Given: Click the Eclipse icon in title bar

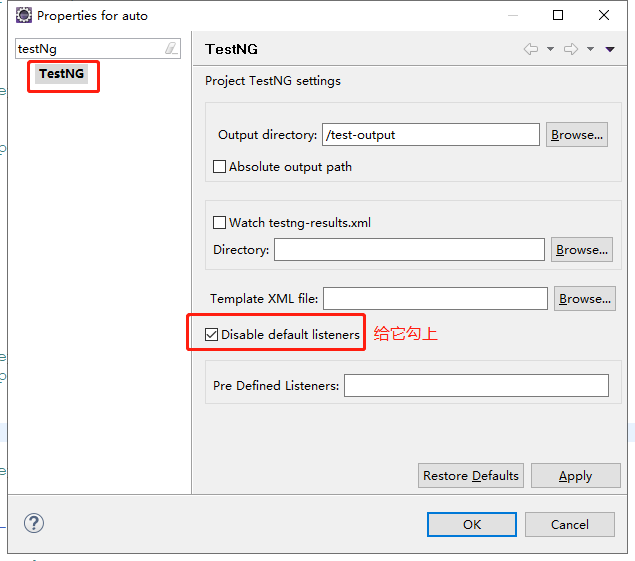Looking at the screenshot, I should 24,15.
